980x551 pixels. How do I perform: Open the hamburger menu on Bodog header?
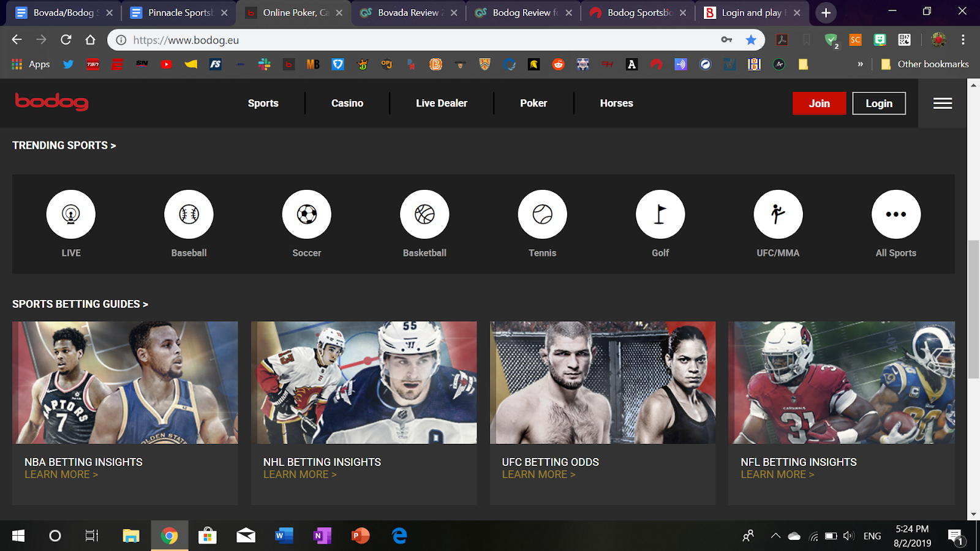tap(943, 103)
